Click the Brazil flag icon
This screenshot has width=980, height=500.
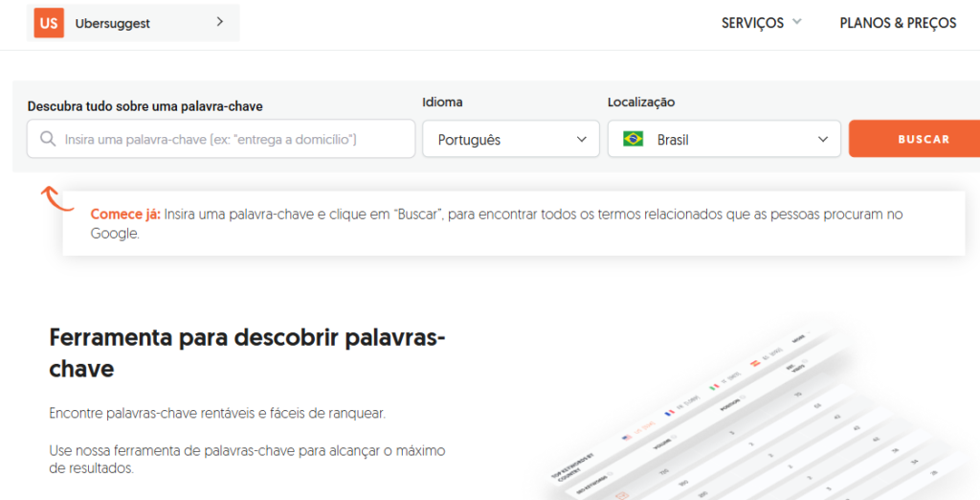click(634, 139)
